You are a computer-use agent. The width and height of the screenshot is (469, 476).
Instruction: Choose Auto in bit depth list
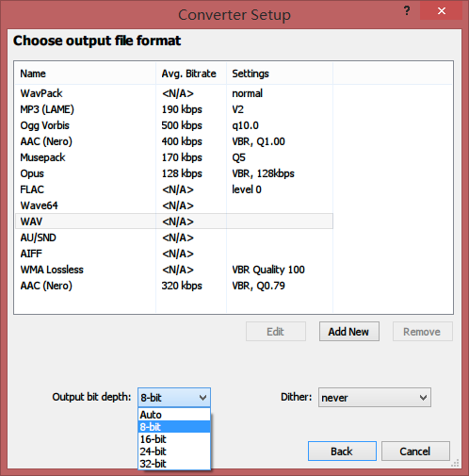[174, 415]
